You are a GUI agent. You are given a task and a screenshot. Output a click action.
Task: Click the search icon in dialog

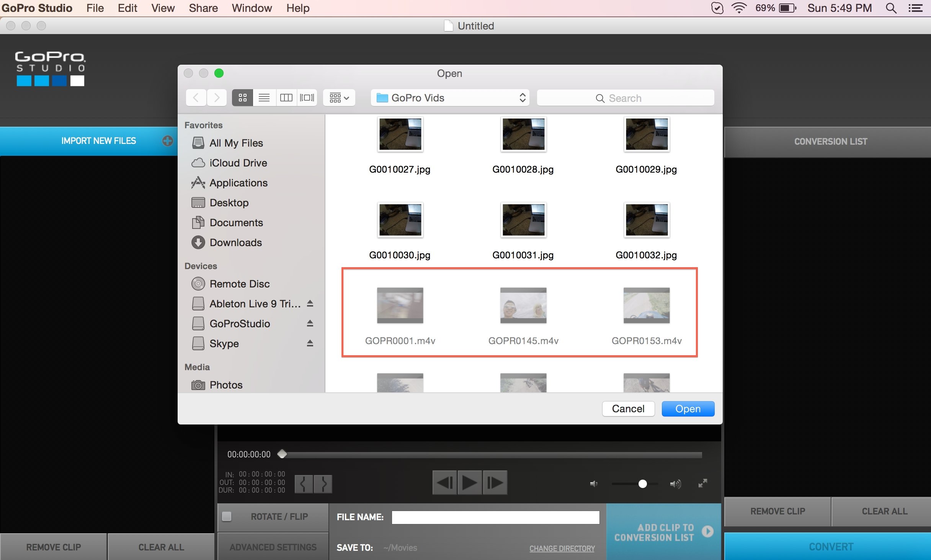coord(598,98)
